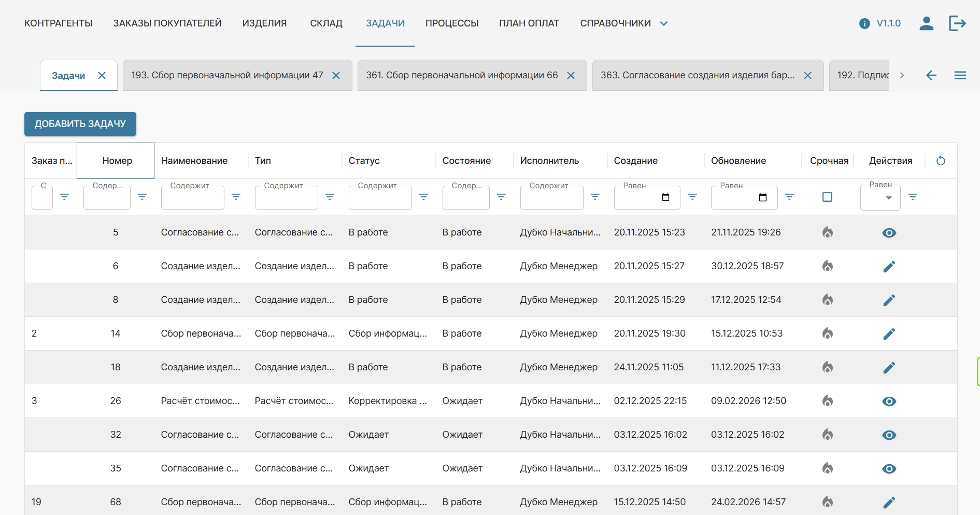980x515 pixels.
Task: Open the user profile icon
Action: point(926,23)
